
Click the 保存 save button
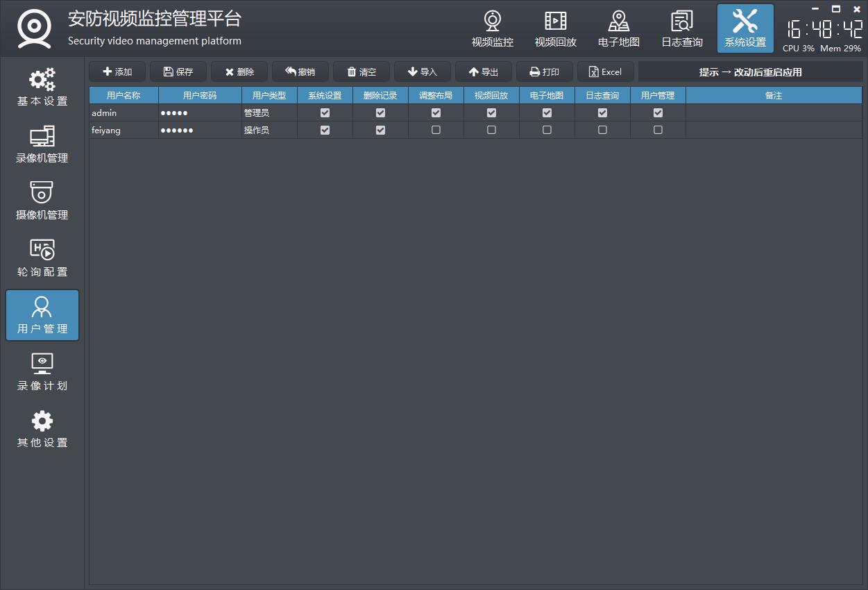pos(178,72)
